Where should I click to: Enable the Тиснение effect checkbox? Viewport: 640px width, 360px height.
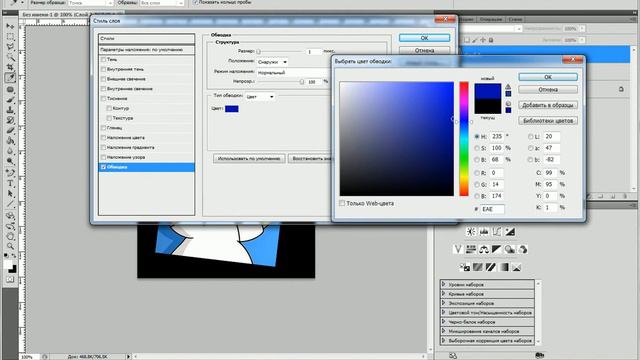(104, 99)
